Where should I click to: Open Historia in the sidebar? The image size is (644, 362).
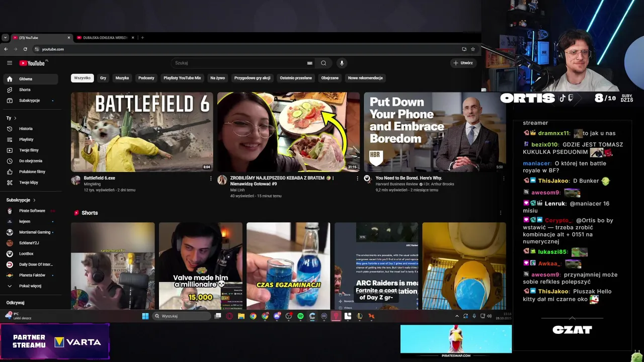pos(30,129)
